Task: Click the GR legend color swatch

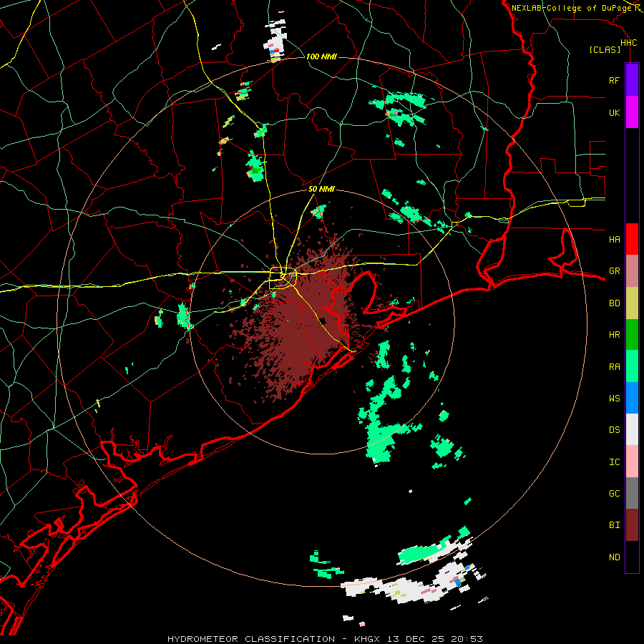Action: [632, 271]
